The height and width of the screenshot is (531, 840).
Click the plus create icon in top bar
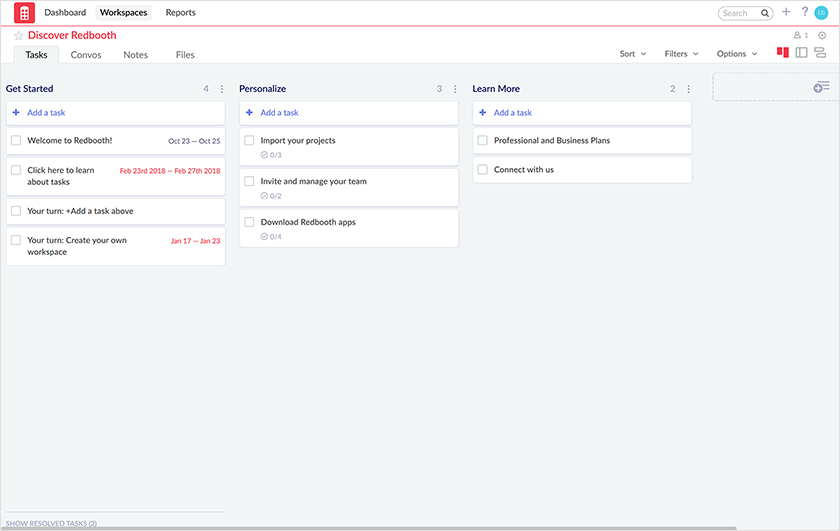point(786,12)
